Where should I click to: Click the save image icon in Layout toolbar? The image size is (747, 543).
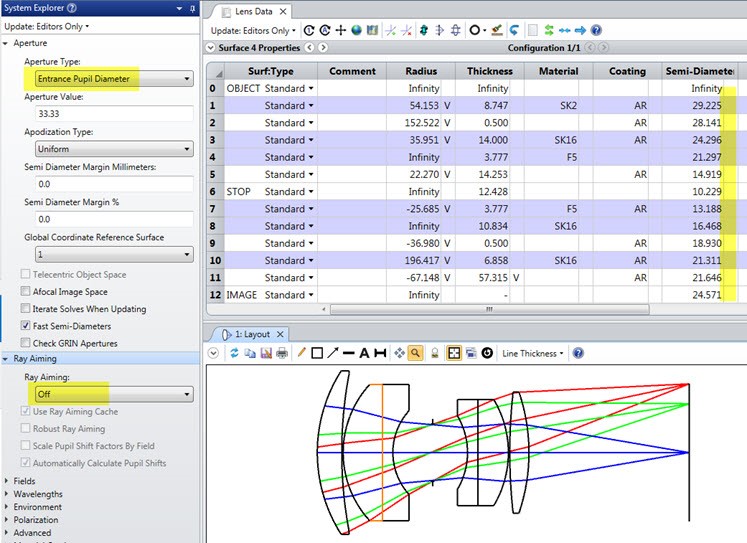coord(266,353)
